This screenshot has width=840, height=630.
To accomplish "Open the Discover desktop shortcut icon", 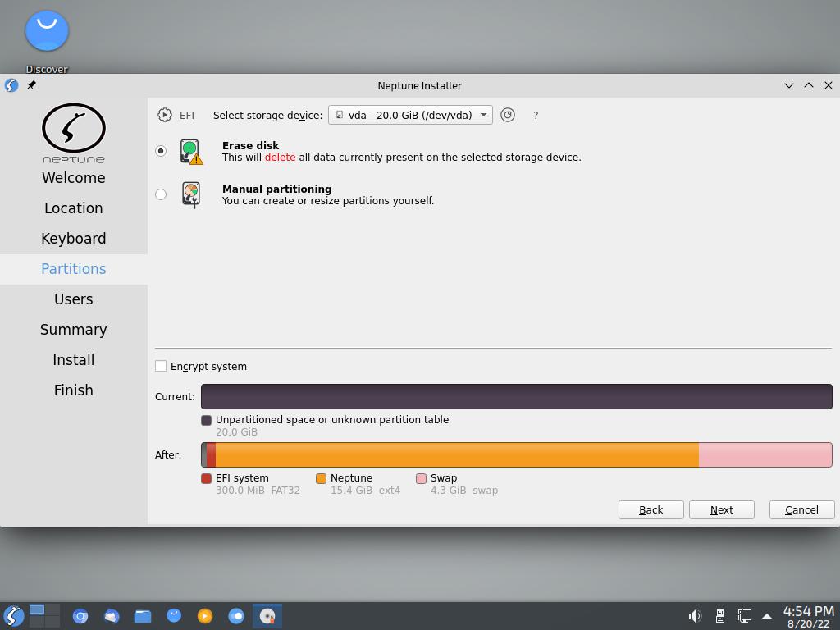I will coord(47,31).
